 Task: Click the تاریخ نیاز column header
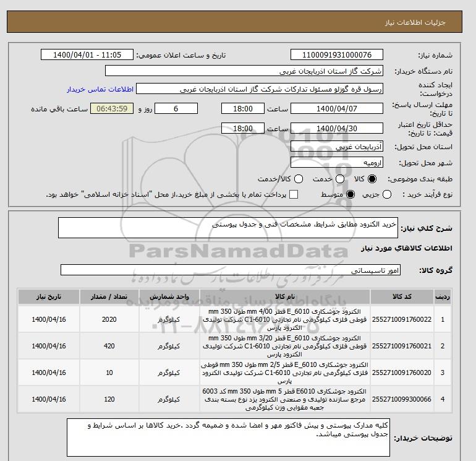[x=49, y=296]
